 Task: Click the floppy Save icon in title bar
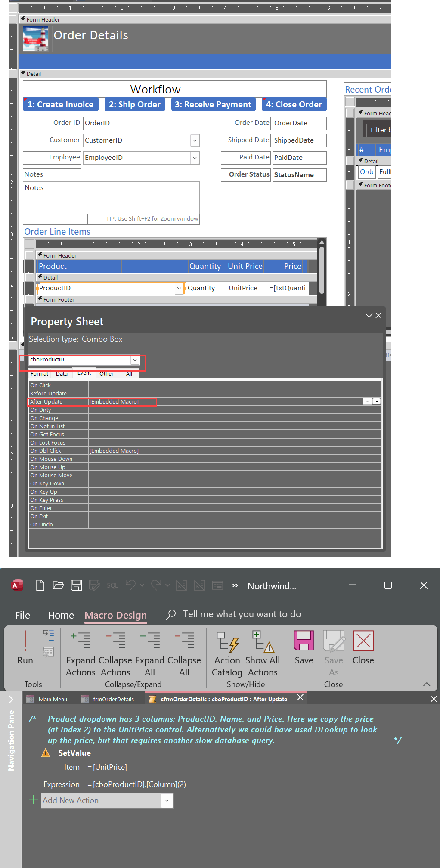[x=77, y=585]
